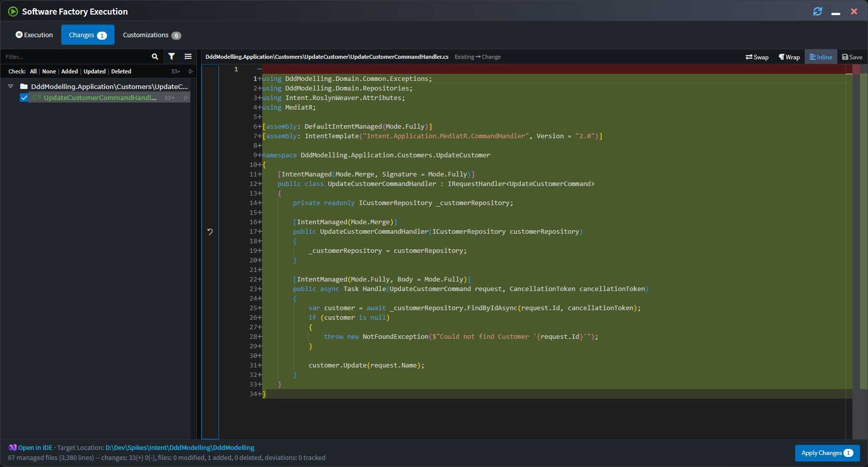Switch to the Execution tab
868x467 pixels.
(x=34, y=35)
